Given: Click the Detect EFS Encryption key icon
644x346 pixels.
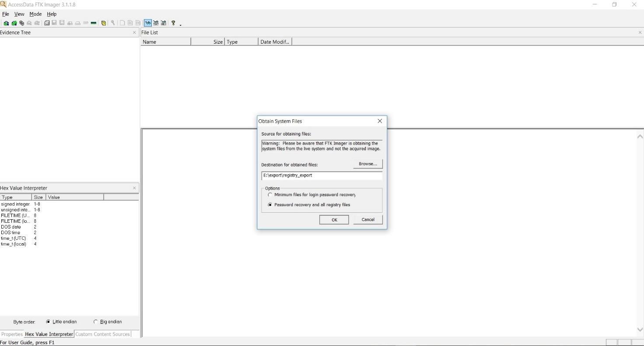Looking at the screenshot, I should pyautogui.click(x=113, y=23).
